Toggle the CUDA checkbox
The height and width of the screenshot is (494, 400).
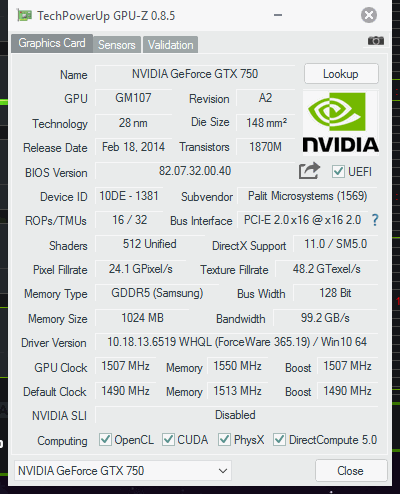[x=168, y=439]
